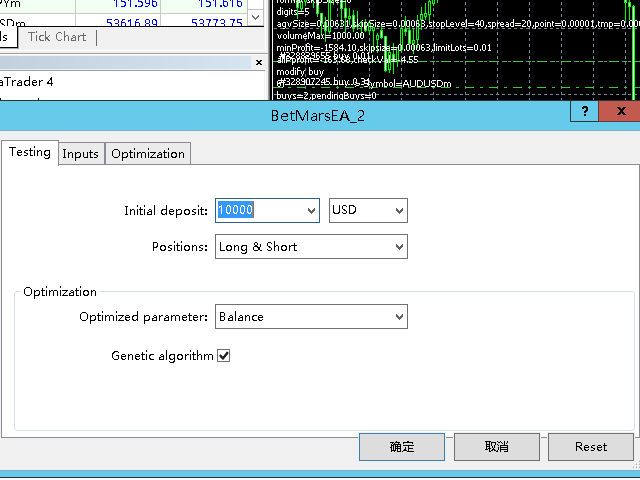Image resolution: width=640 pixels, height=480 pixels.
Task: Close the BetMarsEA_2 dialog
Action: click(621, 111)
